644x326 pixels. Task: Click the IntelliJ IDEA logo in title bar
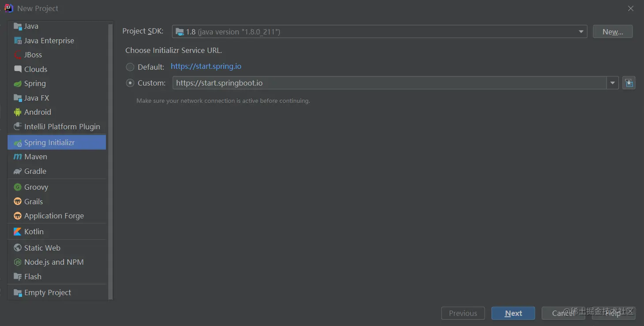pos(9,8)
